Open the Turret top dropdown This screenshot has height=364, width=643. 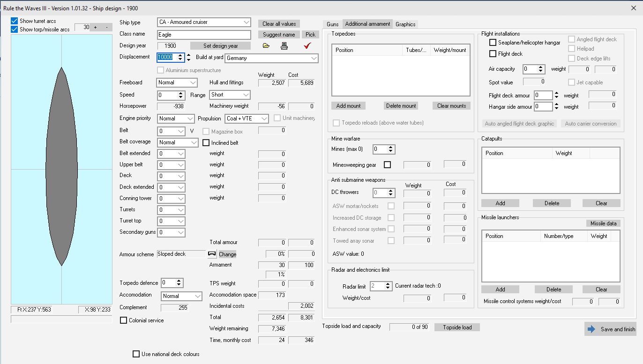coord(171,221)
